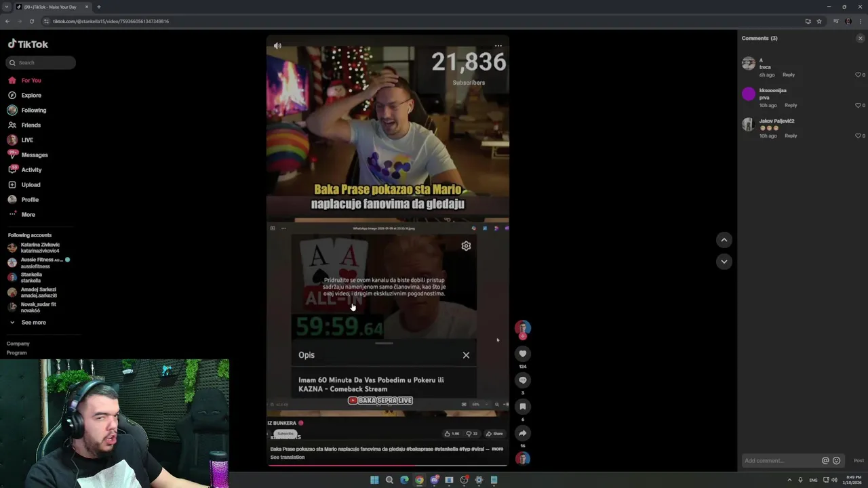Image resolution: width=868 pixels, height=488 pixels.
Task: Reload the page in Chrome
Action: coord(31,21)
